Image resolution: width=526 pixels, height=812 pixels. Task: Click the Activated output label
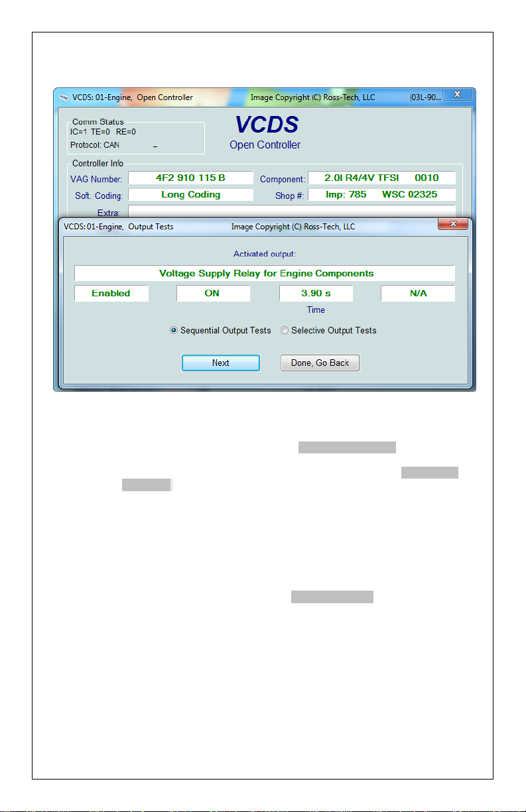click(x=265, y=254)
